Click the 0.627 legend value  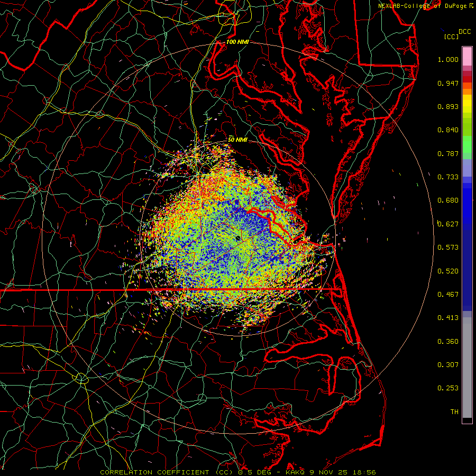pyautogui.click(x=448, y=224)
